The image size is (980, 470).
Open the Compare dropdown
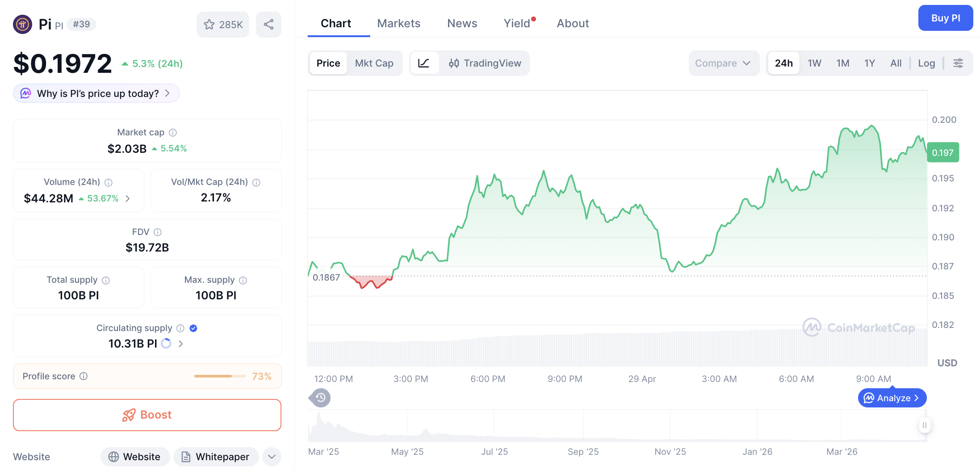click(x=723, y=63)
